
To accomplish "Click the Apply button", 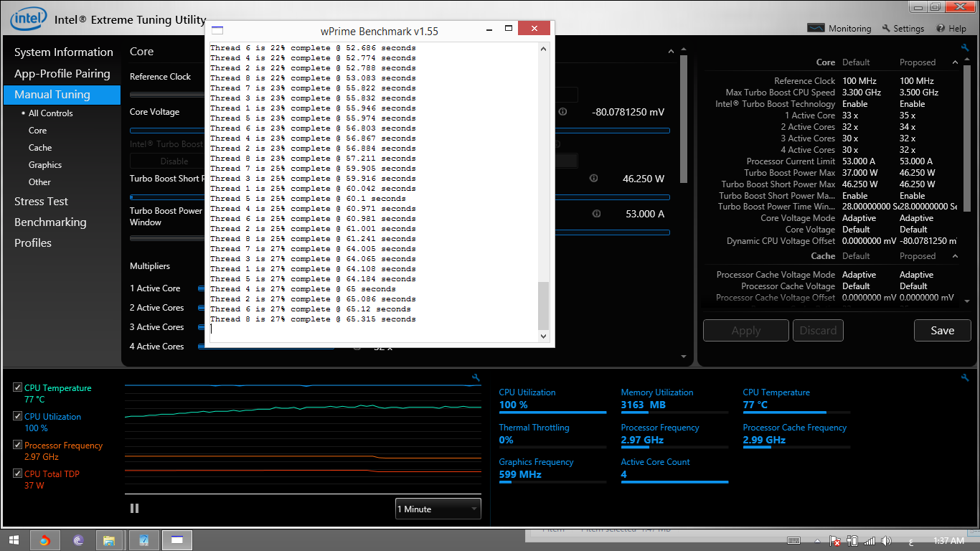I will coord(745,331).
